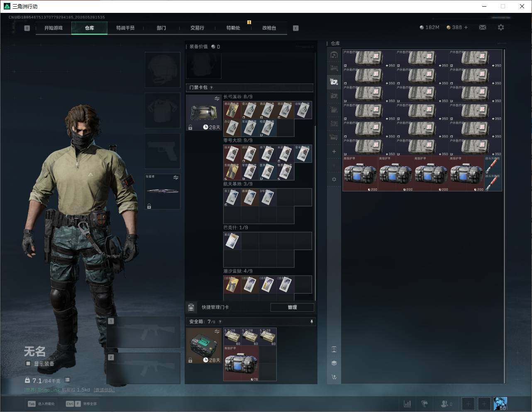Click the primary weapon slot 1
532x412 pixels.
click(143, 332)
